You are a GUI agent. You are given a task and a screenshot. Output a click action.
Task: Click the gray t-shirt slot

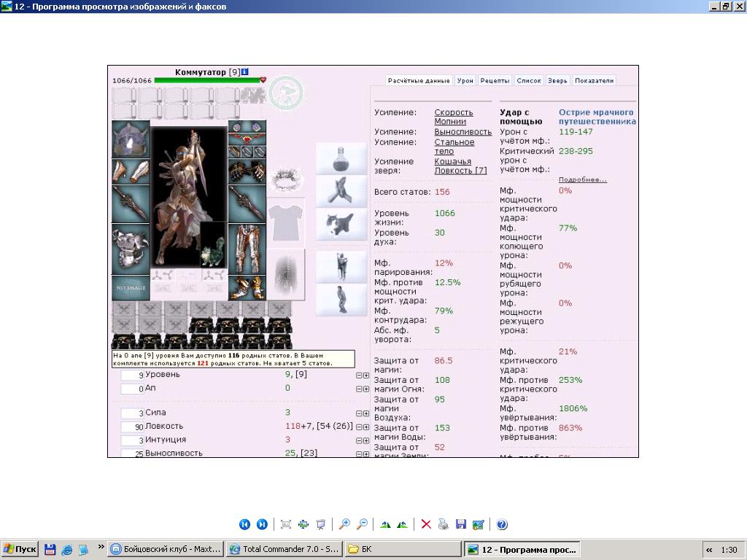(285, 222)
